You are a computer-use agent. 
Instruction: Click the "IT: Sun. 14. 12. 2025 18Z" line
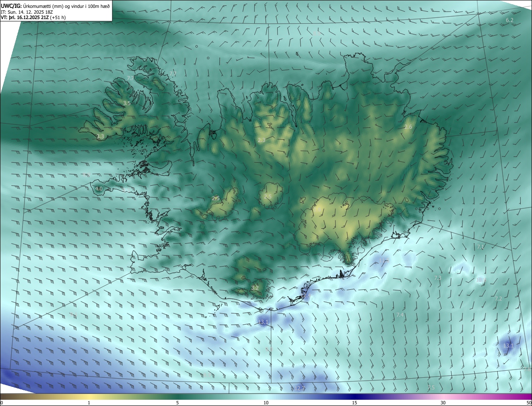click(x=27, y=12)
